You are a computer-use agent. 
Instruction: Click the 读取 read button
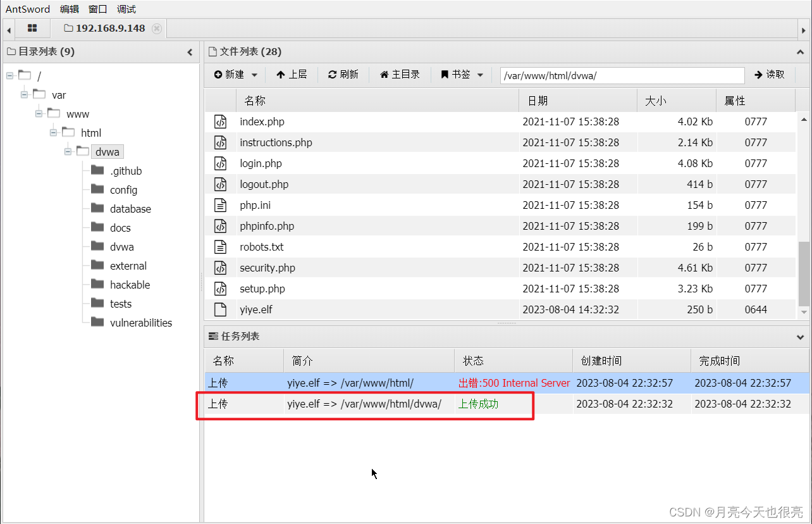tap(770, 75)
